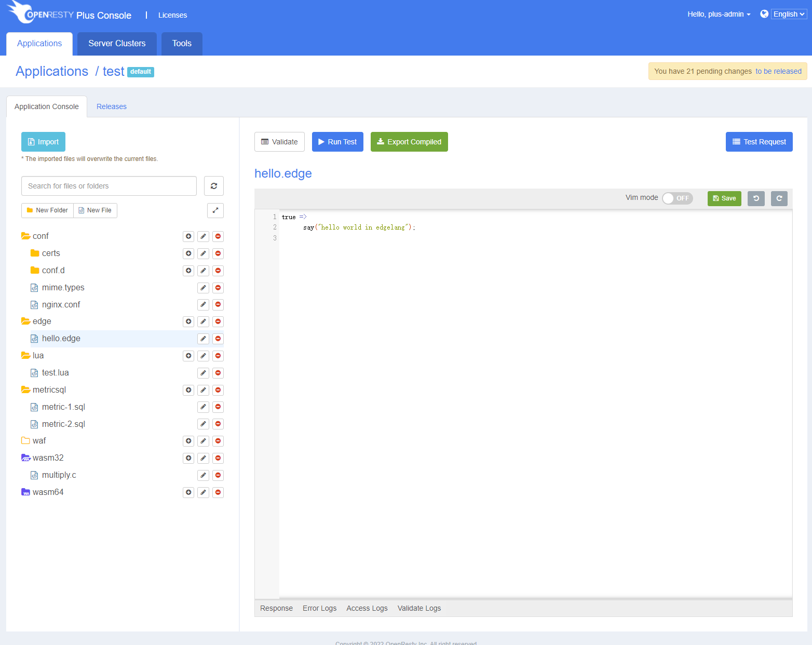Rename mime.types file

click(204, 288)
